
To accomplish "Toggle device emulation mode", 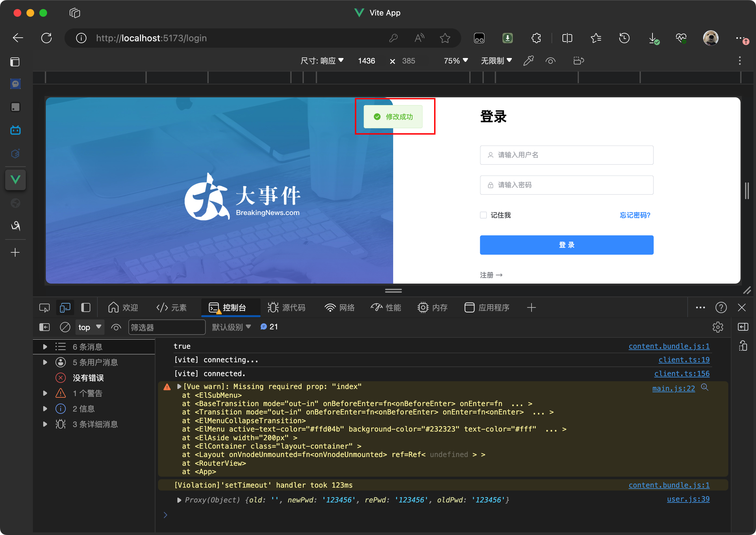I will [x=65, y=307].
